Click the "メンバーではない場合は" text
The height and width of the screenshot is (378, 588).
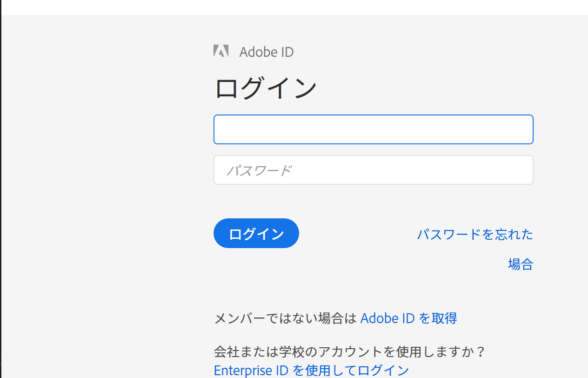coord(285,318)
